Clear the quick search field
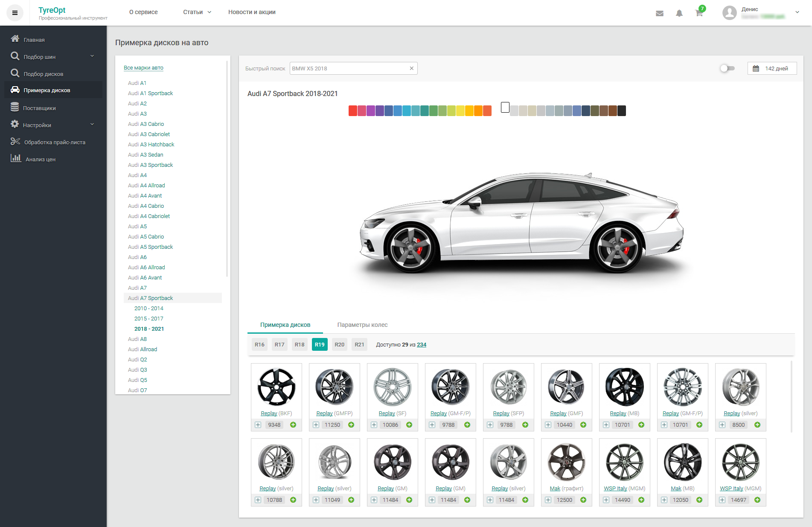The image size is (812, 527). [x=412, y=68]
